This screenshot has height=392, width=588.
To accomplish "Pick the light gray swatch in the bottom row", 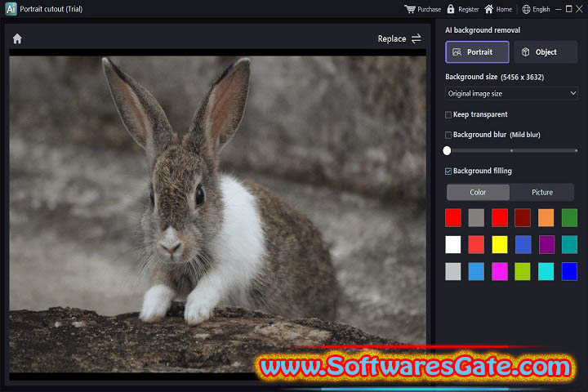I will [453, 271].
